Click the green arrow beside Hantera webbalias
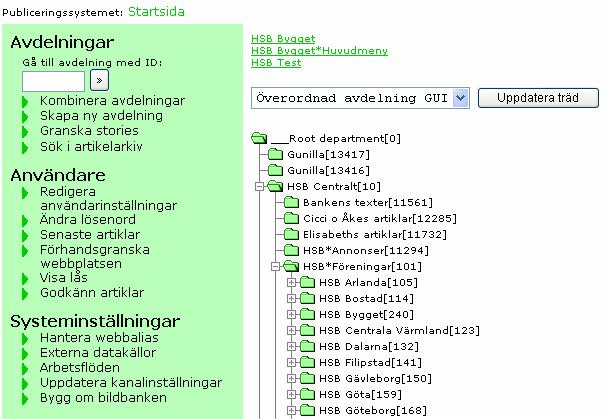The image size is (607, 419). [x=25, y=339]
